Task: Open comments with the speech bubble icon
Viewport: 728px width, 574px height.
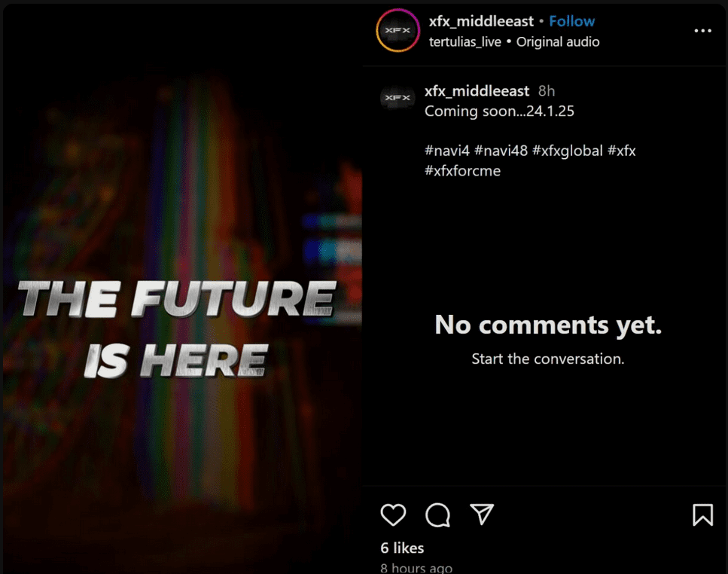Action: [438, 515]
